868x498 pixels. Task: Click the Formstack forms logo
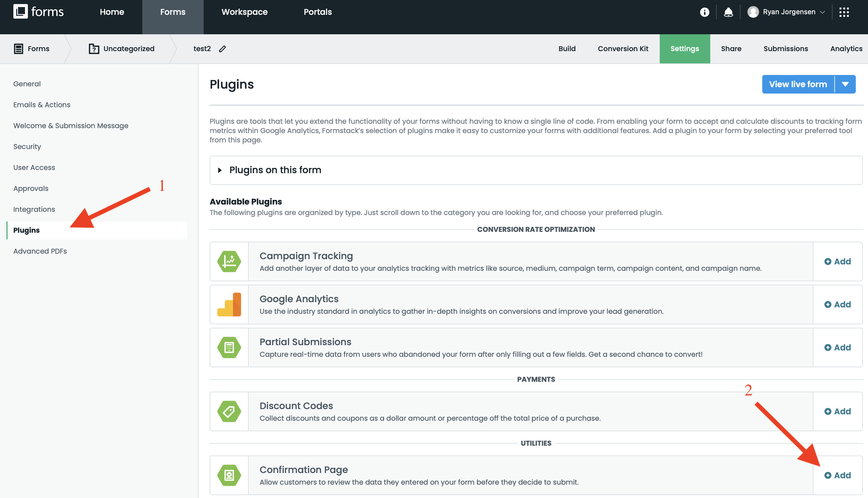point(37,12)
